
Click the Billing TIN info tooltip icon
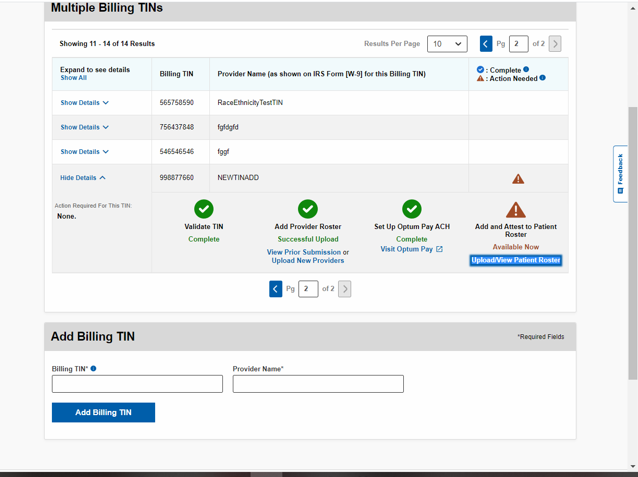click(x=94, y=369)
